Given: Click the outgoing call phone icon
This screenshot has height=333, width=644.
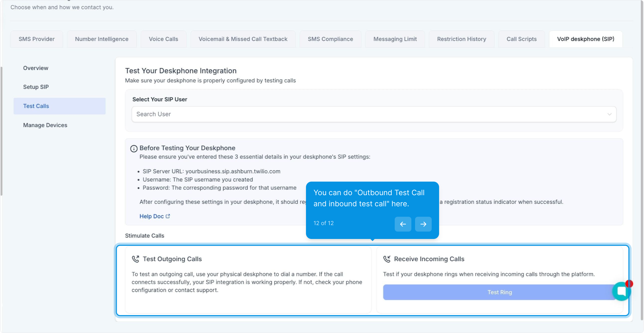Looking at the screenshot, I should click(x=136, y=259).
